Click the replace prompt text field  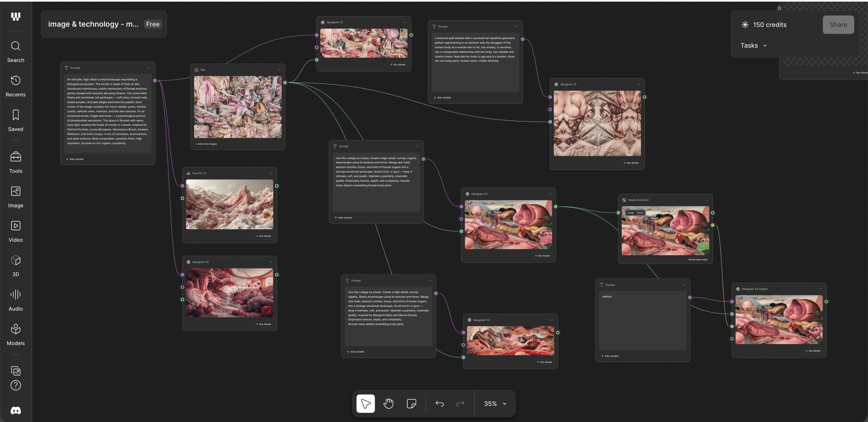pyautogui.click(x=643, y=320)
